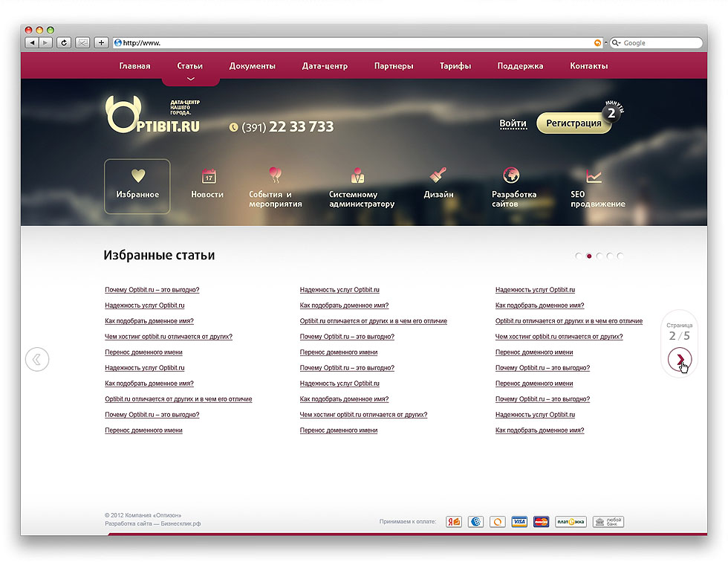
Task: Select the first pagination dot
Action: [579, 256]
